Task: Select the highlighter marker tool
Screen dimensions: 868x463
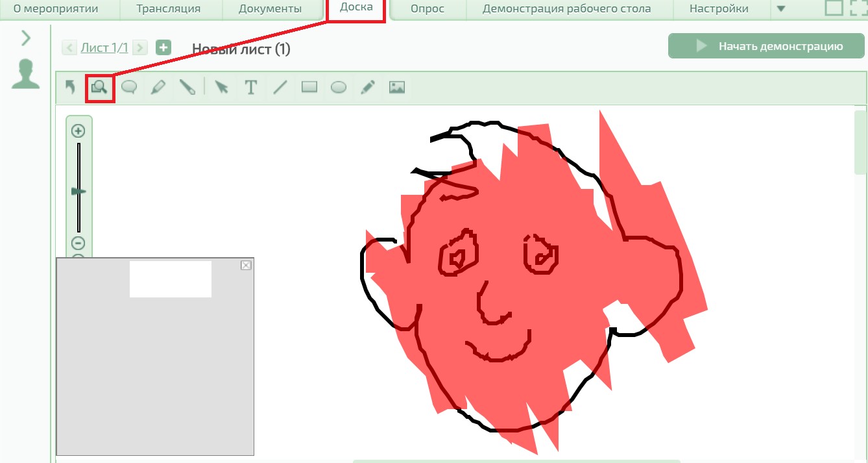Action: coord(158,87)
